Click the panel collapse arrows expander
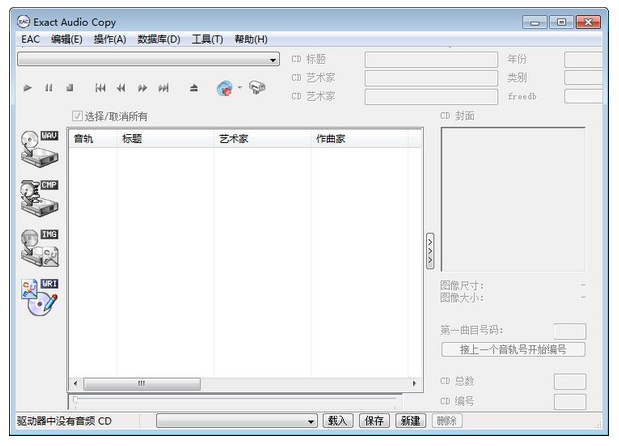Screen dimensions: 619x446 [430, 251]
